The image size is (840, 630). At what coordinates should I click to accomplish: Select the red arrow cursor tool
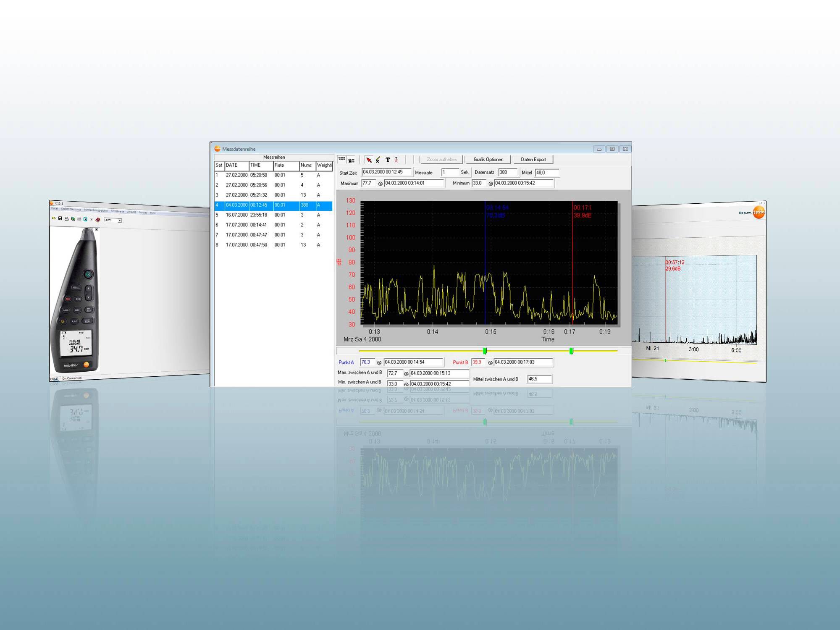point(369,160)
